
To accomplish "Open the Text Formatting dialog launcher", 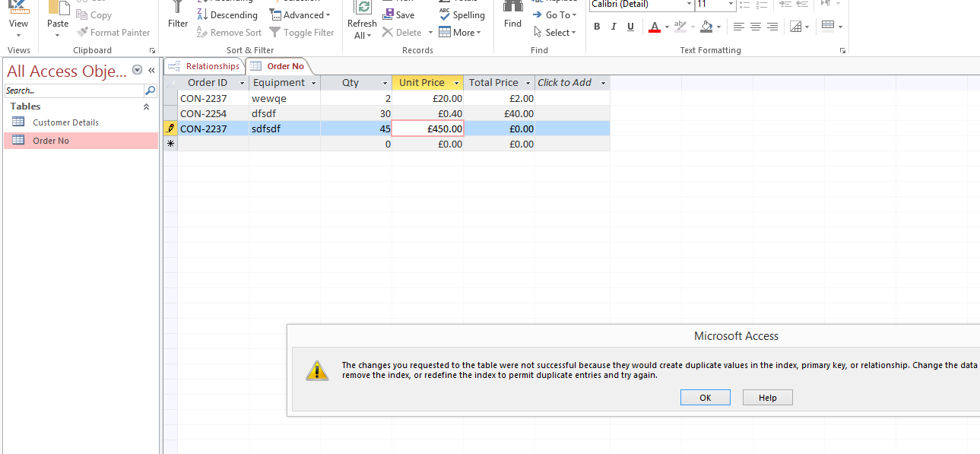I will [x=842, y=50].
